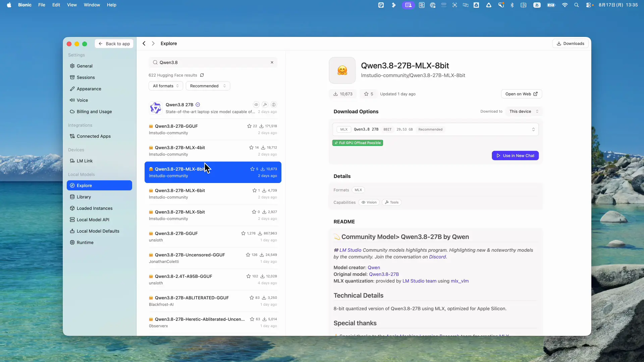Select Qwen3.8-27B-GGUF by lmstudio-community

[x=213, y=129]
